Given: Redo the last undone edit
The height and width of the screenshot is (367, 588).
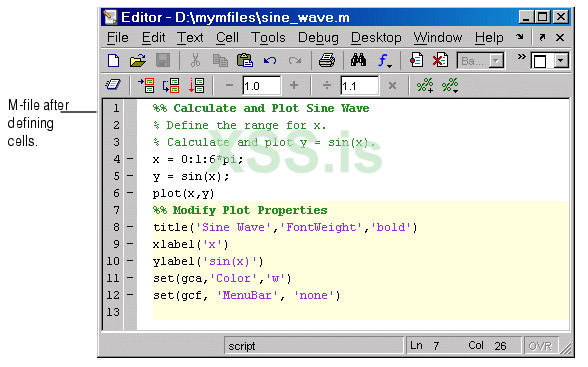Looking at the screenshot, I should (x=295, y=60).
